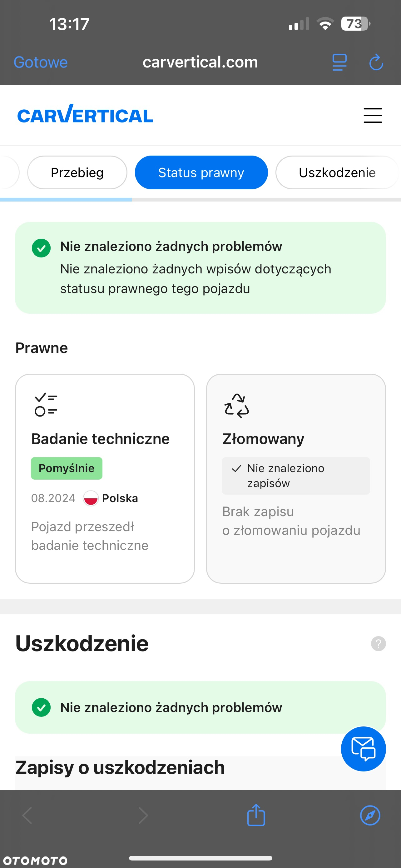Open the Badanie techniczne card

(105, 478)
